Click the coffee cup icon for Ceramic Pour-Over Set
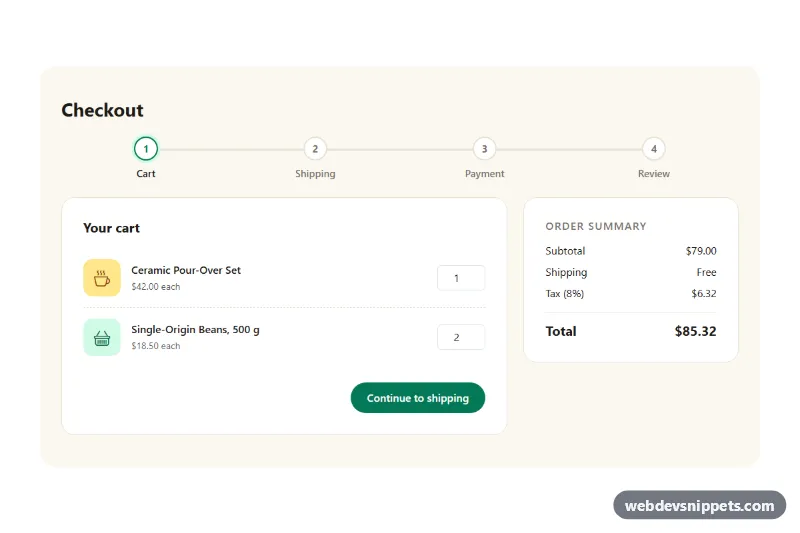 102,278
